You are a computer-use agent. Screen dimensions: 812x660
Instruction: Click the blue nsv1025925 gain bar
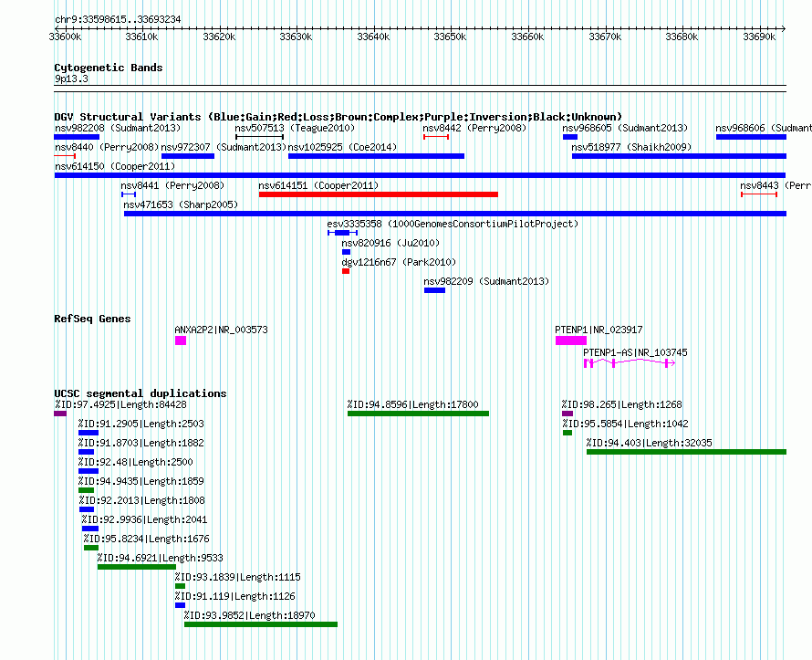click(377, 156)
